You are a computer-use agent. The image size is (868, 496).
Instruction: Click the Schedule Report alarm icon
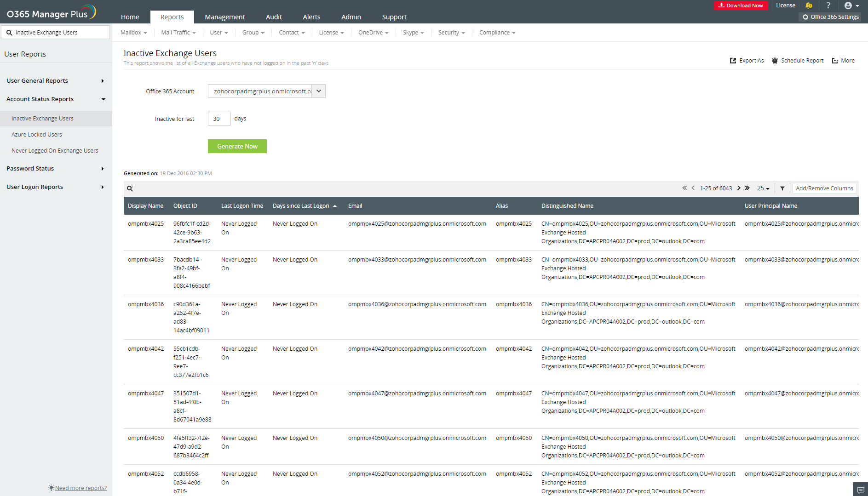(x=775, y=61)
